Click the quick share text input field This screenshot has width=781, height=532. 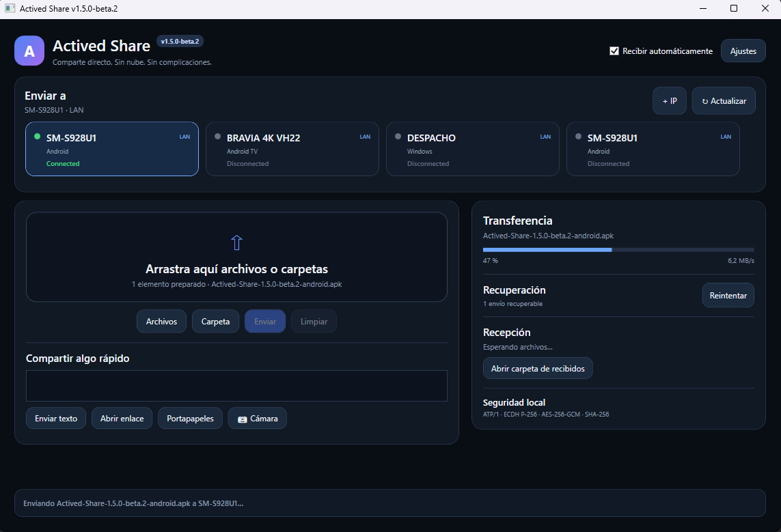236,386
